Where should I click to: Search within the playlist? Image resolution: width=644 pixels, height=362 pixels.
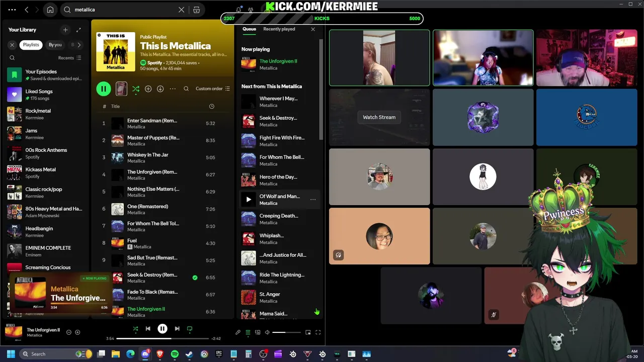click(x=186, y=89)
